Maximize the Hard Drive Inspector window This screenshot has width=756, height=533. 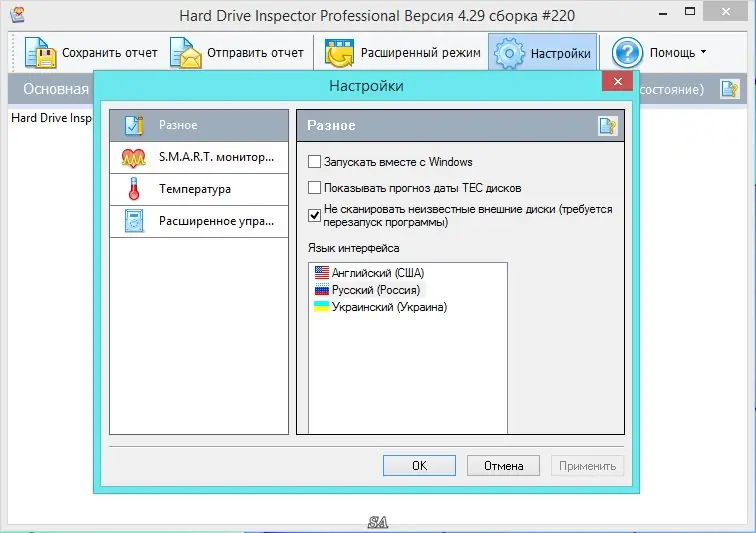(690, 12)
